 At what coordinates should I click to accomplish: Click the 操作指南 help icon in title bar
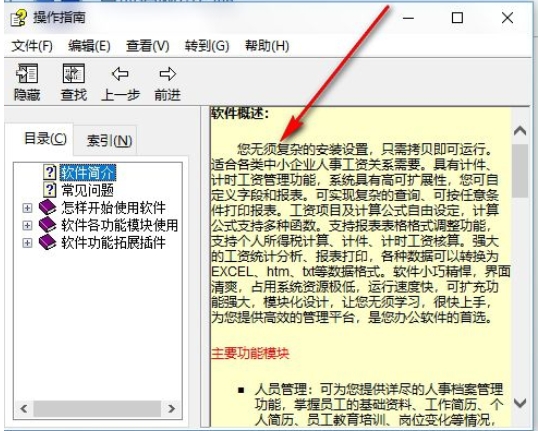click(19, 18)
